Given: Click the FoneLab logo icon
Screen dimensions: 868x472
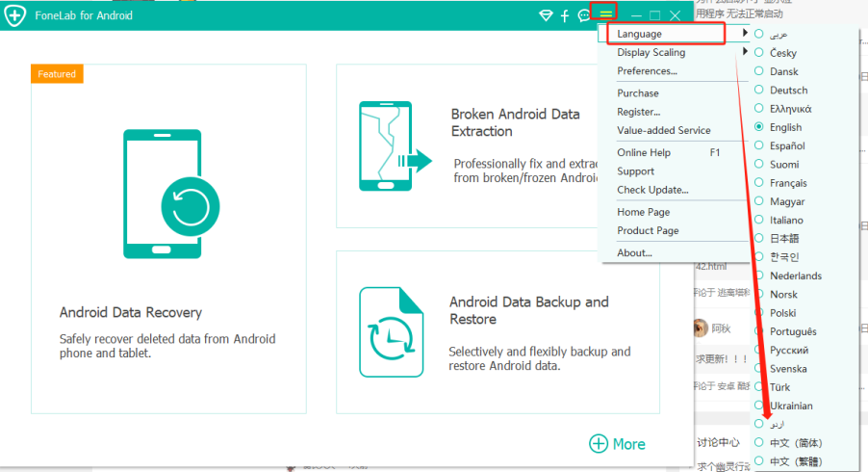Looking at the screenshot, I should [15, 15].
